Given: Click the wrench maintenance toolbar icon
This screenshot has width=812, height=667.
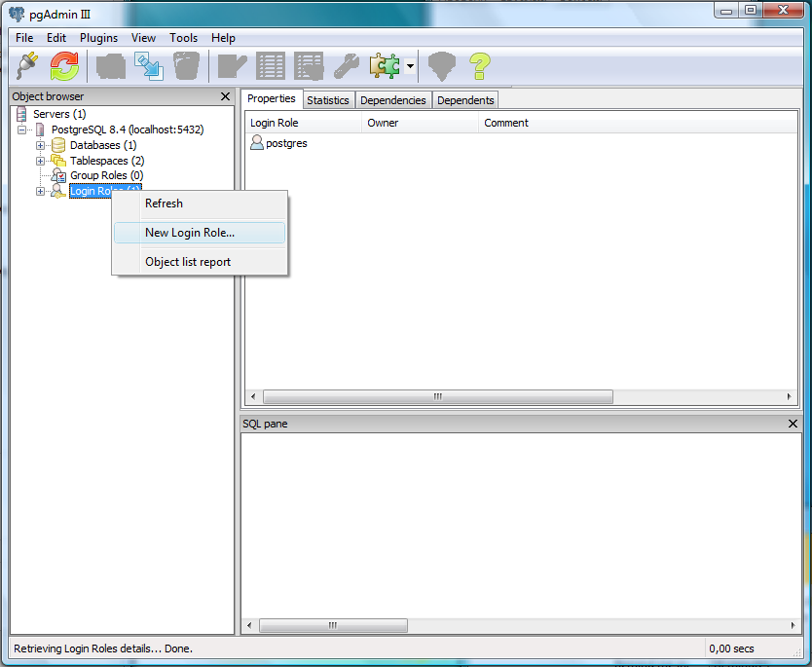Looking at the screenshot, I should [x=347, y=66].
